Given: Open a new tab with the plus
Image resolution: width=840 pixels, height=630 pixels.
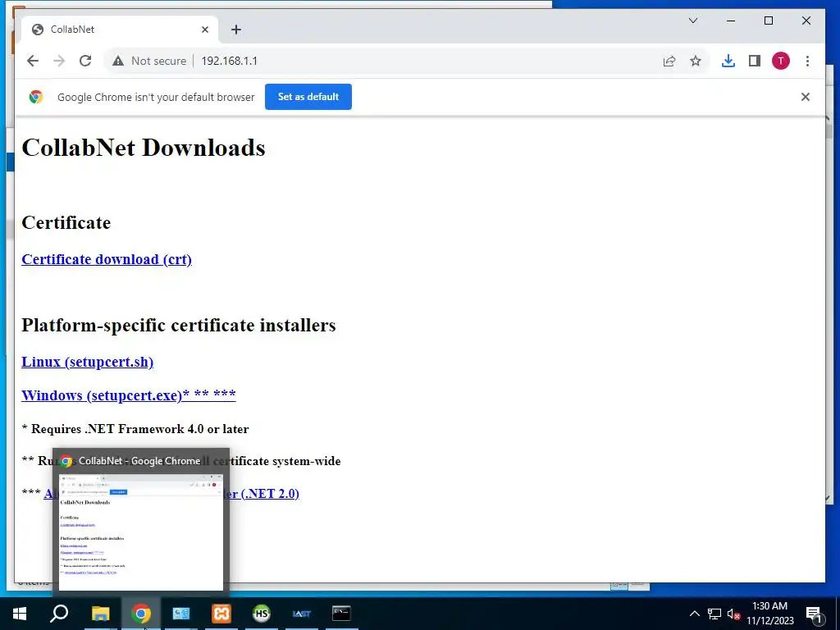Looking at the screenshot, I should pos(236,30).
